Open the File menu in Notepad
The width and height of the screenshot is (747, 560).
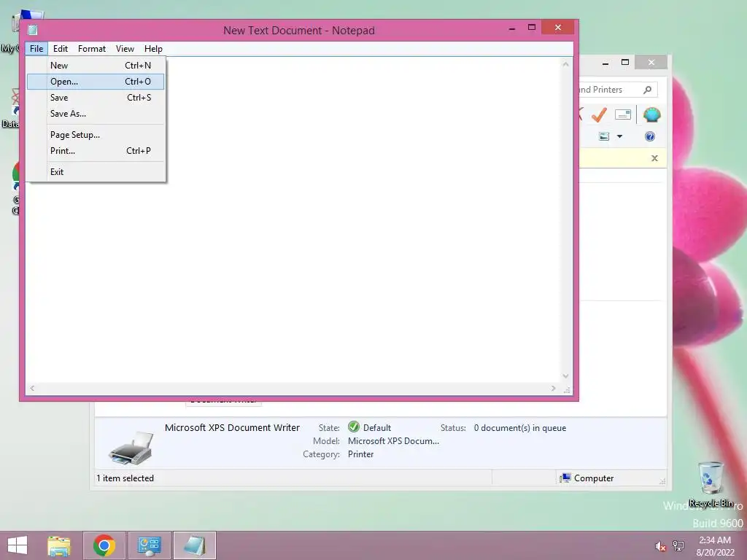(36, 49)
